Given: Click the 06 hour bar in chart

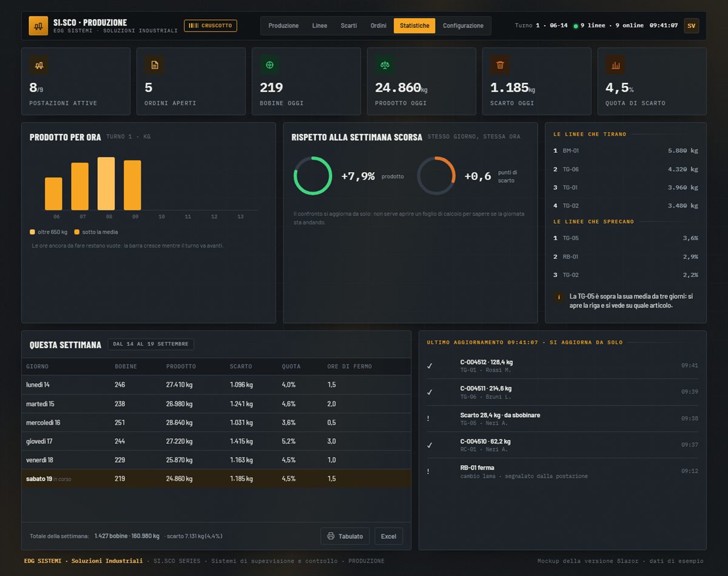Looking at the screenshot, I should [x=53, y=194].
